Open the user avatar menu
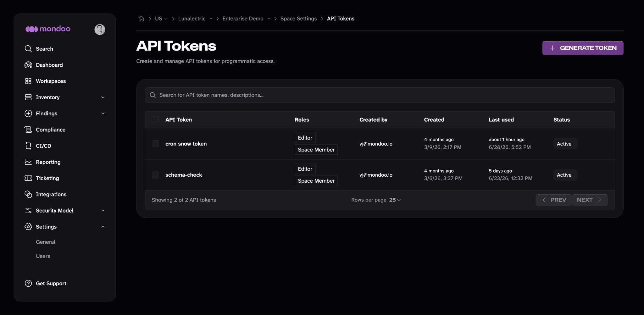Screen dimensions: 644x315 click(x=100, y=29)
